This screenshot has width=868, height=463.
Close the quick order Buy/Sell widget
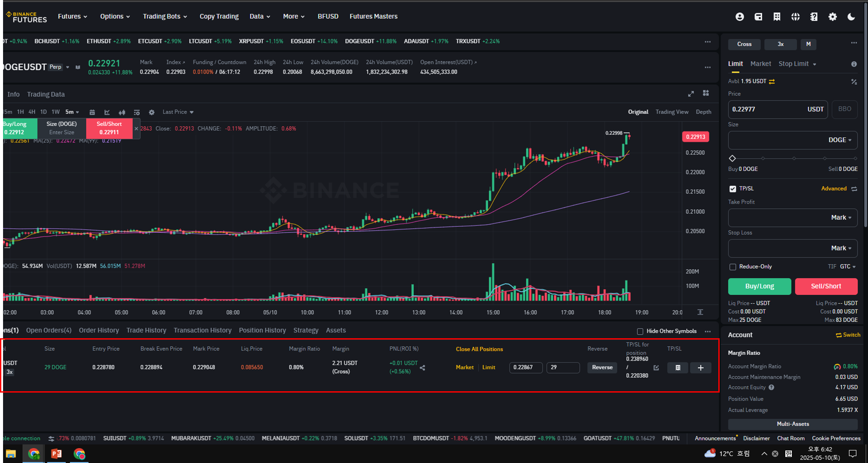pos(136,129)
